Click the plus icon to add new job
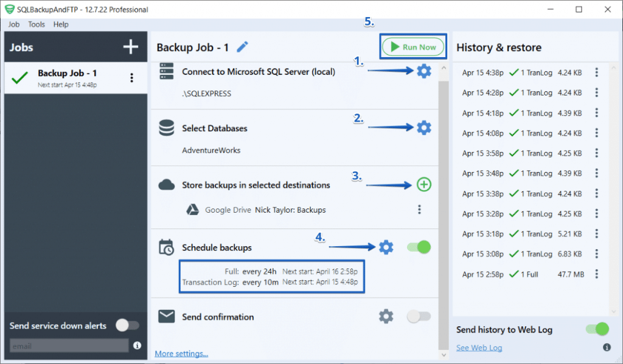 [131, 47]
